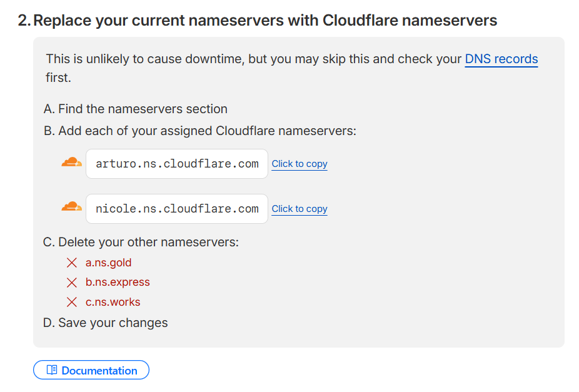The height and width of the screenshot is (392, 579).
Task: Click the step 2 nameservers heading
Action: [258, 21]
